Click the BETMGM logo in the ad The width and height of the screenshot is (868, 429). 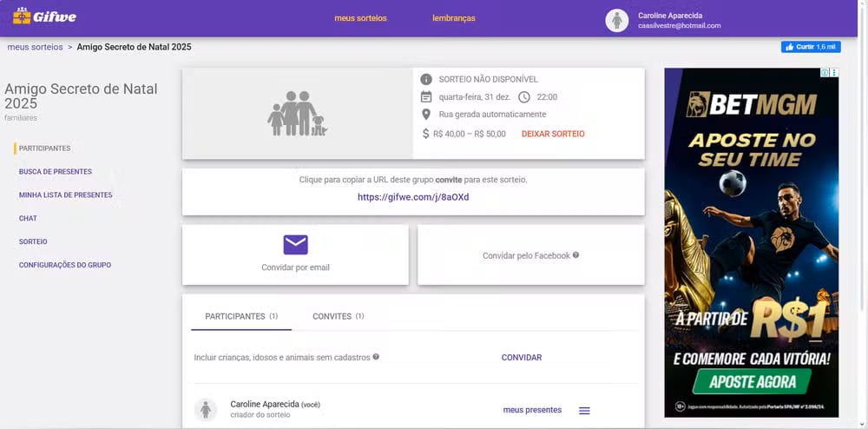tap(751, 104)
